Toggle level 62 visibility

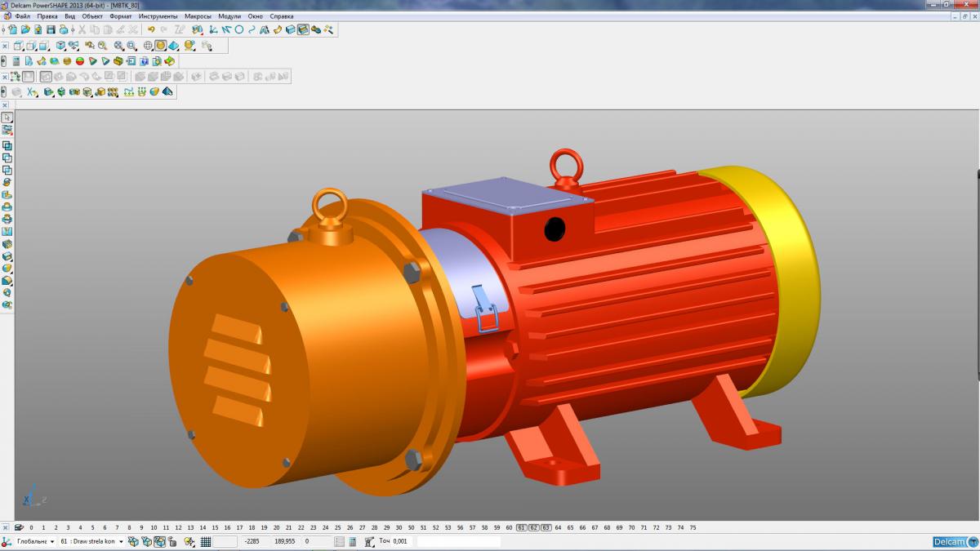tap(533, 527)
